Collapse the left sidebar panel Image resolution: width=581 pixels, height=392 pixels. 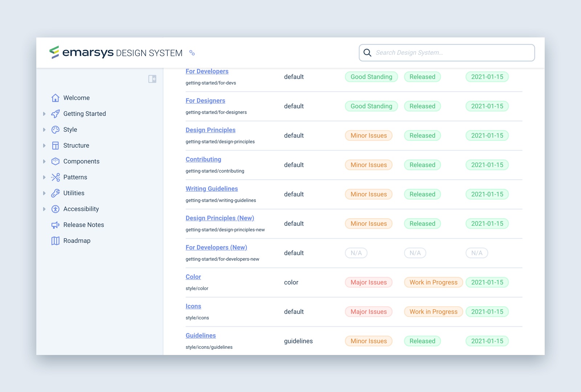tap(153, 79)
